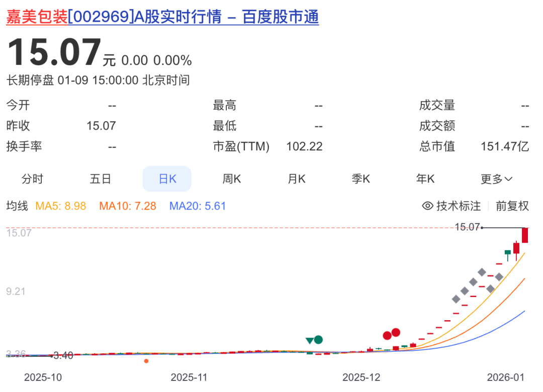Switch to the 五日 chart tab
This screenshot has width=543, height=392.
[100, 179]
